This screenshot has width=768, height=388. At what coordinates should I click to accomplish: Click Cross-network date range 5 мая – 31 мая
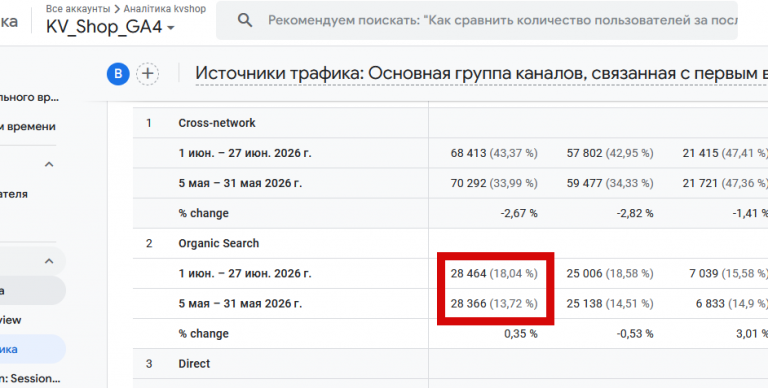240,183
